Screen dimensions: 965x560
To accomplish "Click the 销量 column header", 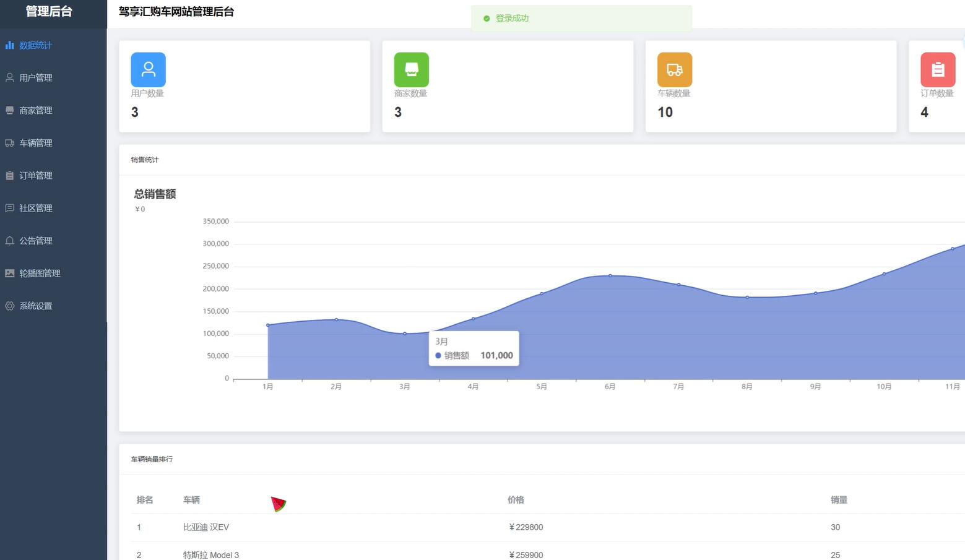I will [839, 500].
